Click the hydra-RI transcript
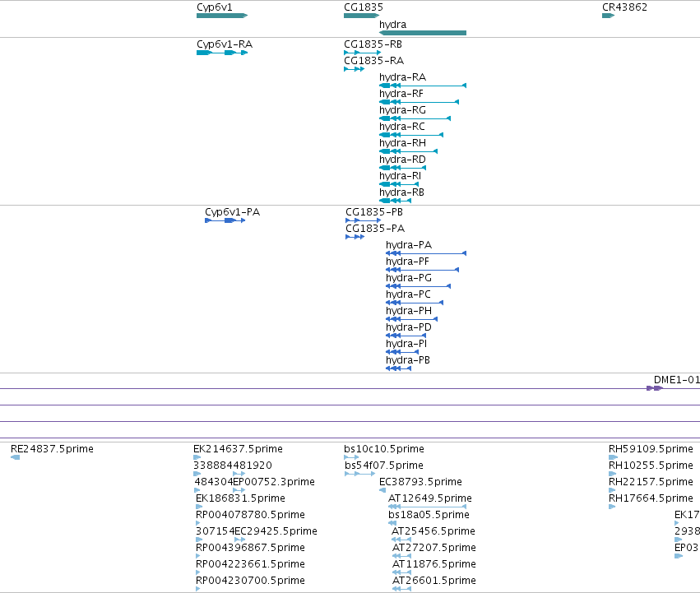The height and width of the screenshot is (593, 700). pos(399,184)
